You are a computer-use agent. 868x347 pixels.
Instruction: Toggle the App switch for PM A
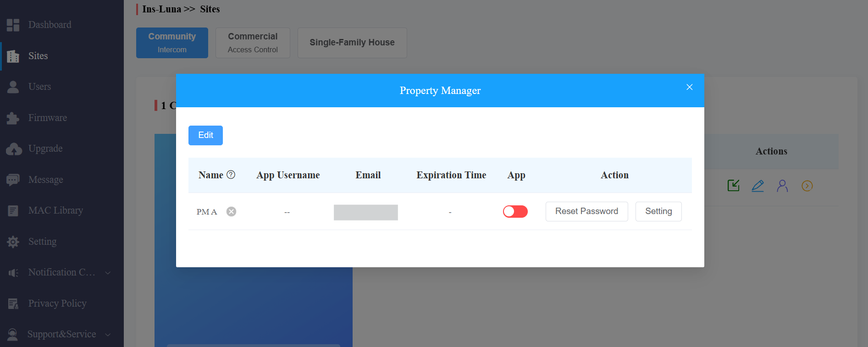pyautogui.click(x=515, y=211)
